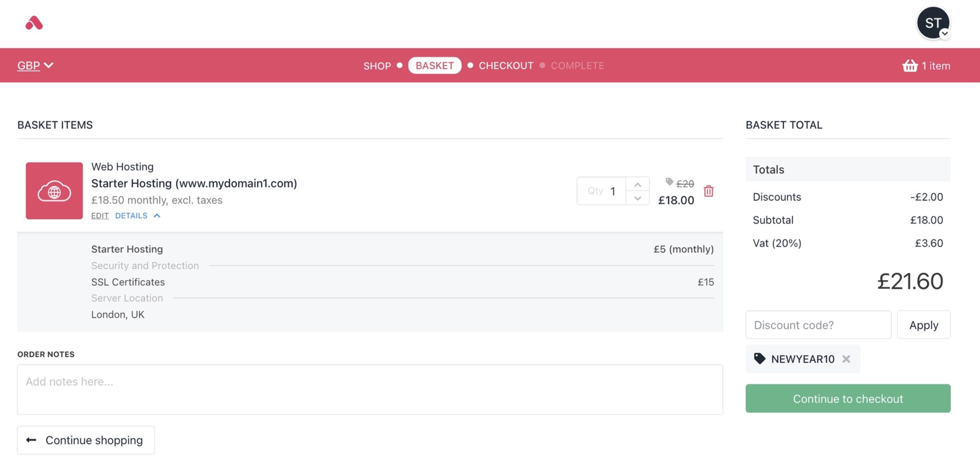Click Continue shopping button

[x=86, y=440]
